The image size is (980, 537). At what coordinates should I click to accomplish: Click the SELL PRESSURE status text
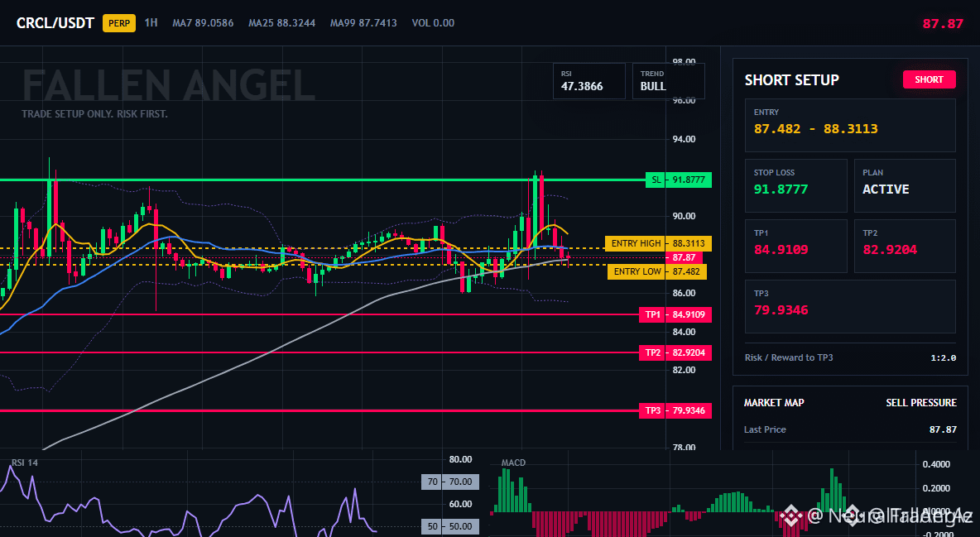(920, 403)
